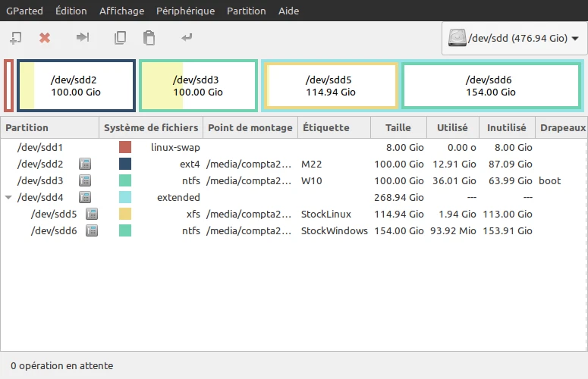
Task: Click the light cyan extended color swatch
Action: click(125, 197)
